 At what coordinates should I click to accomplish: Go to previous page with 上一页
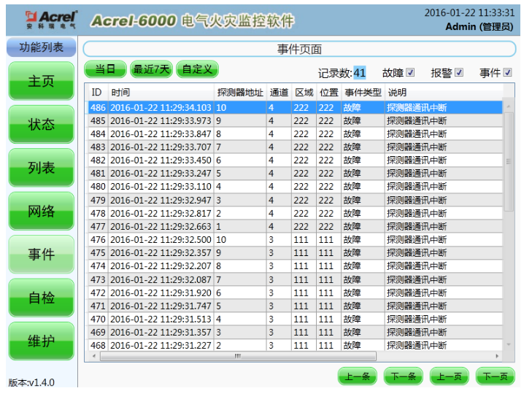point(450,376)
